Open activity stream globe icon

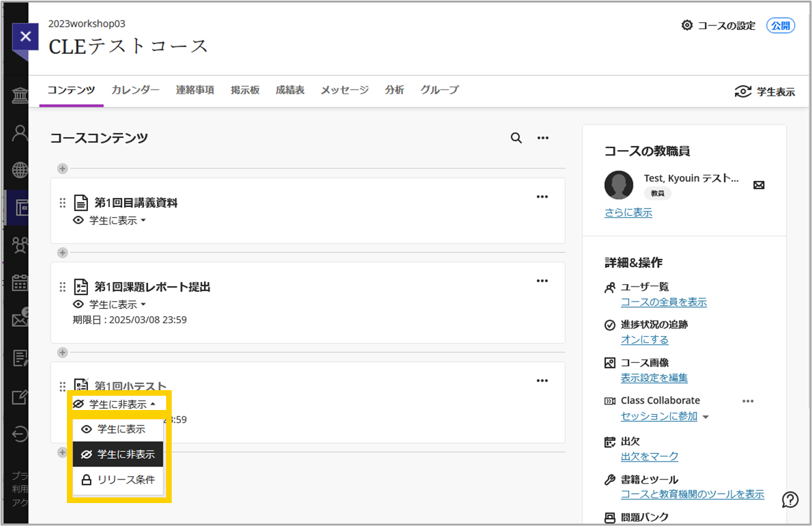20,170
